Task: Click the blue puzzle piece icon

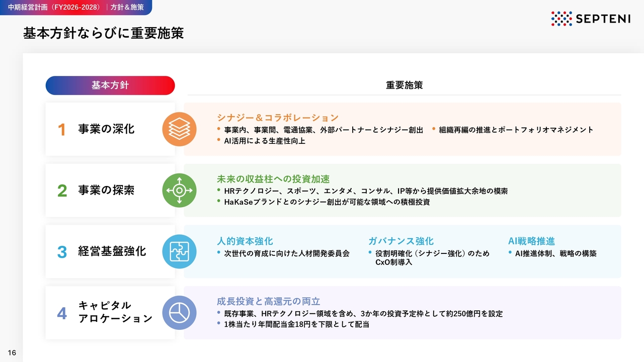Action: coord(179,251)
